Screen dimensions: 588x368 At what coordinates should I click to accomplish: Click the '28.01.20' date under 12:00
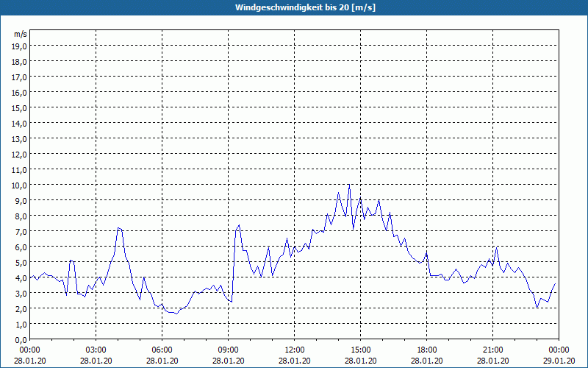[295, 361]
